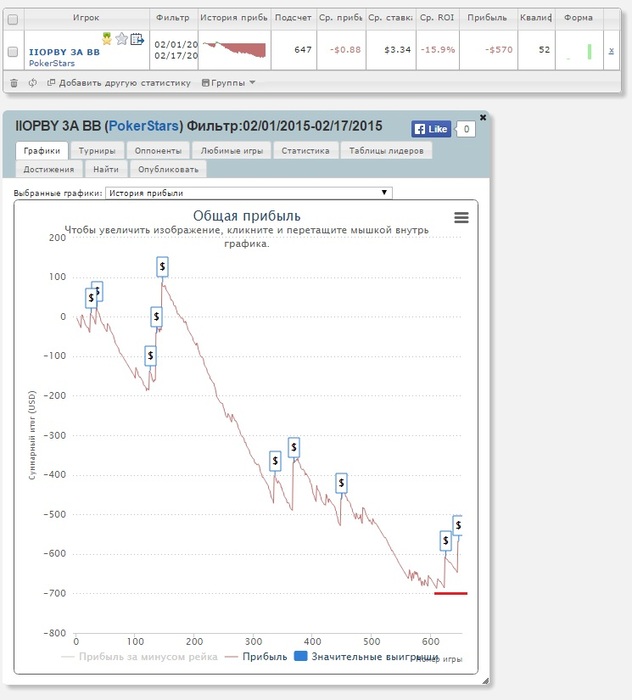Click the partly hidden $ marker behind the first one
This screenshot has width=632, height=700.
(x=99, y=291)
